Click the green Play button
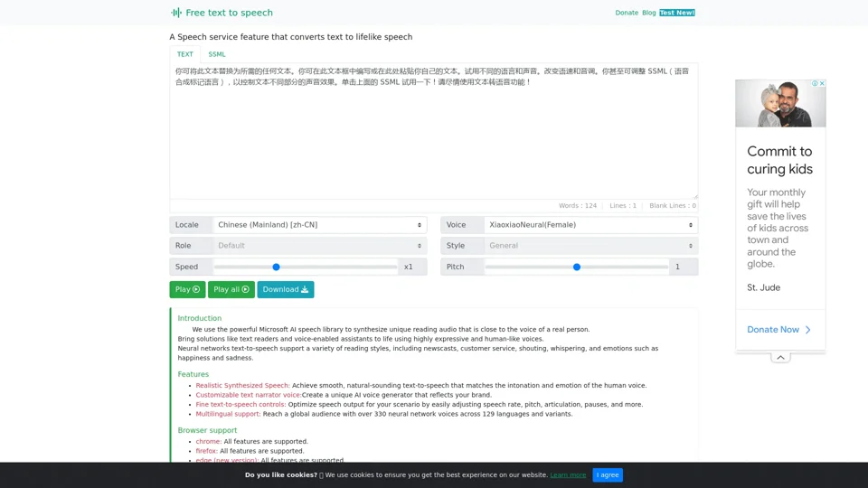Screen dimensions: 868x488 click(x=187, y=289)
